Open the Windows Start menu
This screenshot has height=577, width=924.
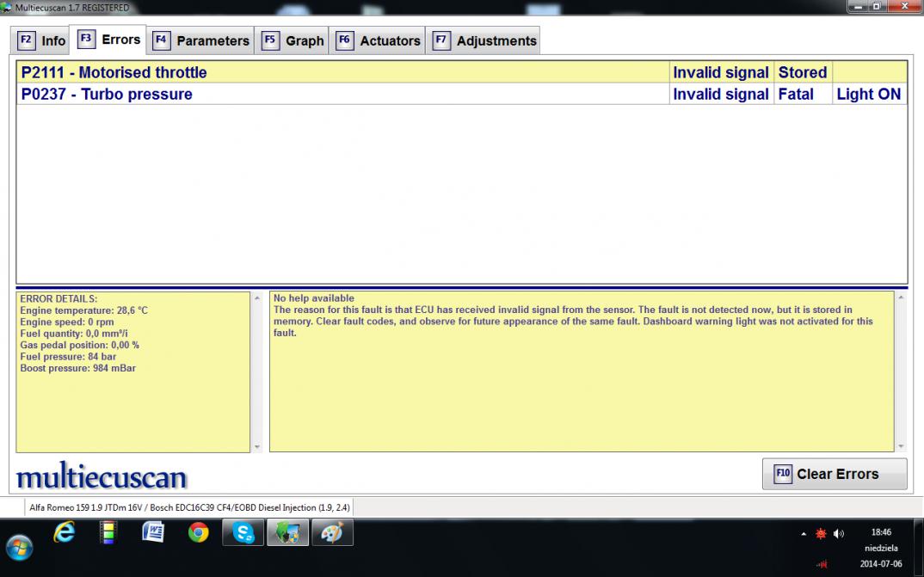(x=20, y=547)
